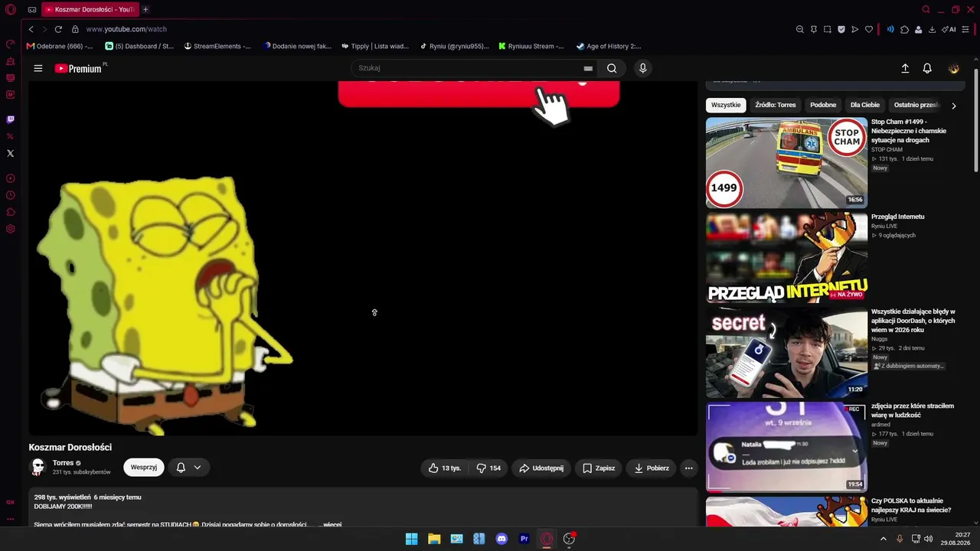
Task: Click the address bar showing www.youtube.com/watch
Action: coord(126,29)
